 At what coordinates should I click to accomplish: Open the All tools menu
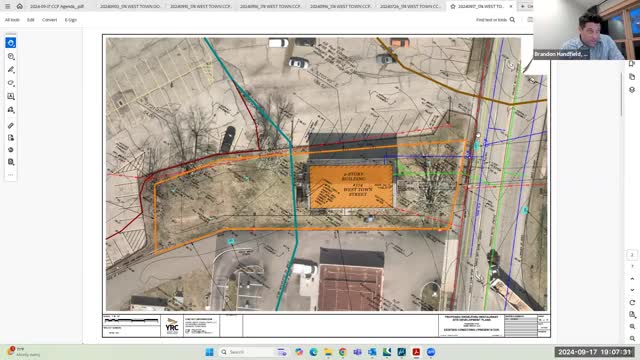click(12, 20)
